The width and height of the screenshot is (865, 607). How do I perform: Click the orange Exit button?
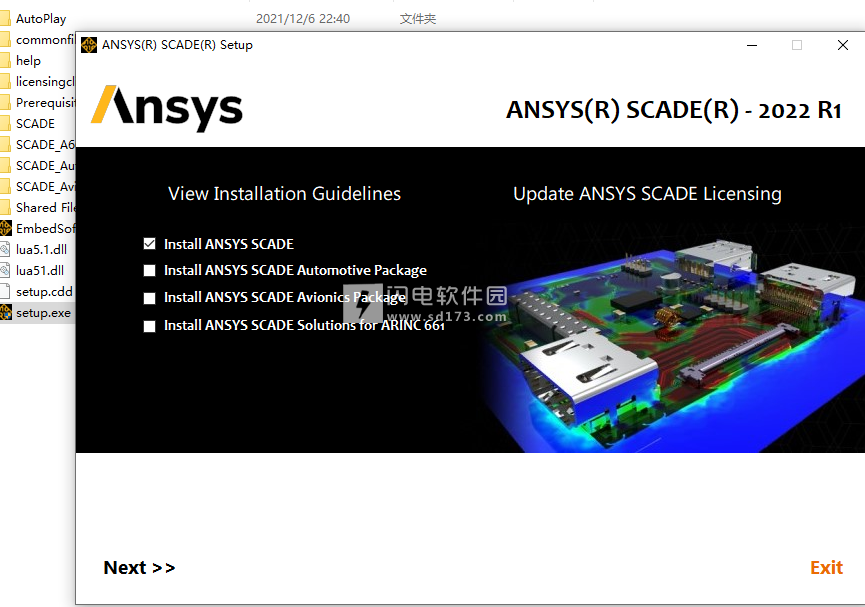click(x=826, y=567)
